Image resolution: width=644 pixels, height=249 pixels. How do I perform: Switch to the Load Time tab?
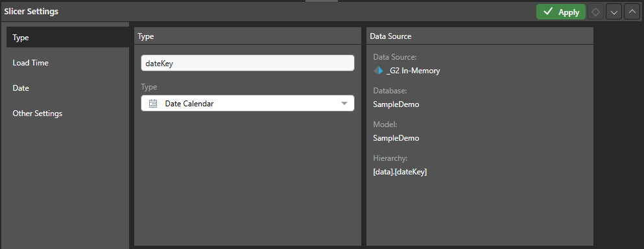[67, 63]
